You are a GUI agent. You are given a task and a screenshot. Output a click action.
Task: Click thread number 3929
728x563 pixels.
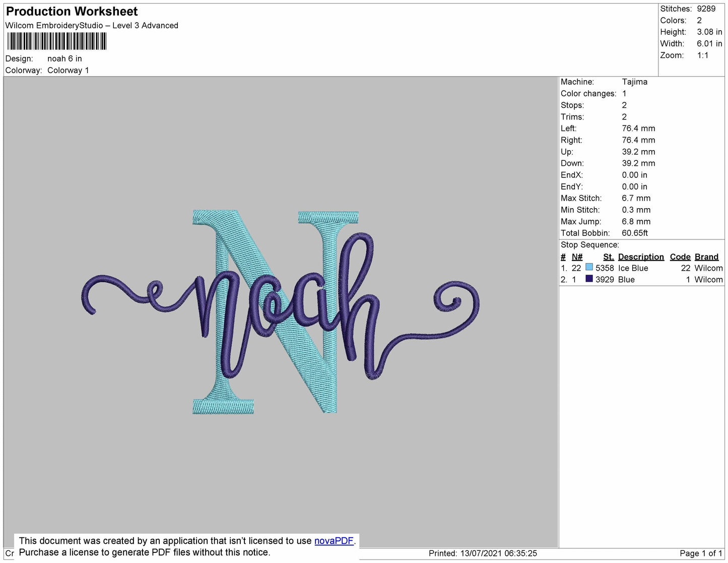coord(605,279)
